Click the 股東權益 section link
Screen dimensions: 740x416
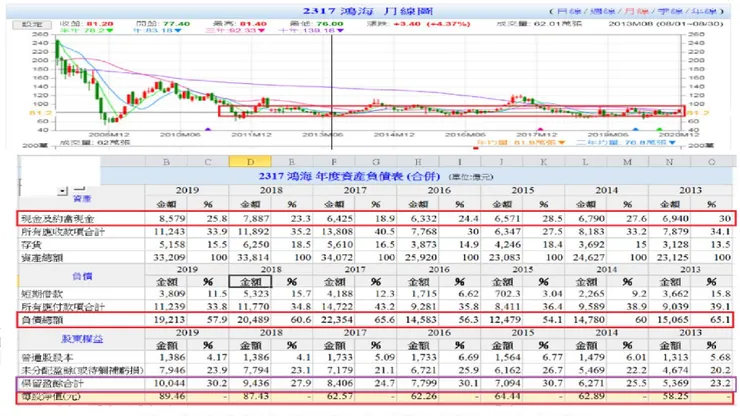pos(82,339)
